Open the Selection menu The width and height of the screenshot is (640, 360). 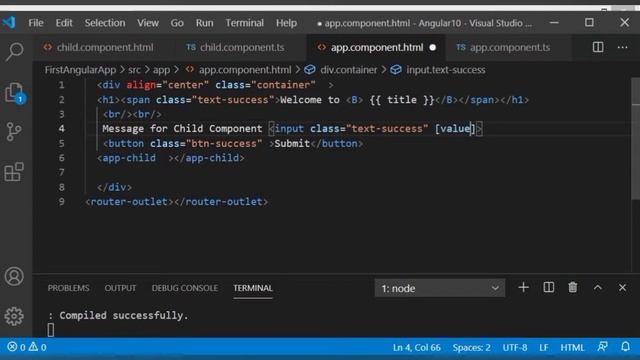point(105,23)
